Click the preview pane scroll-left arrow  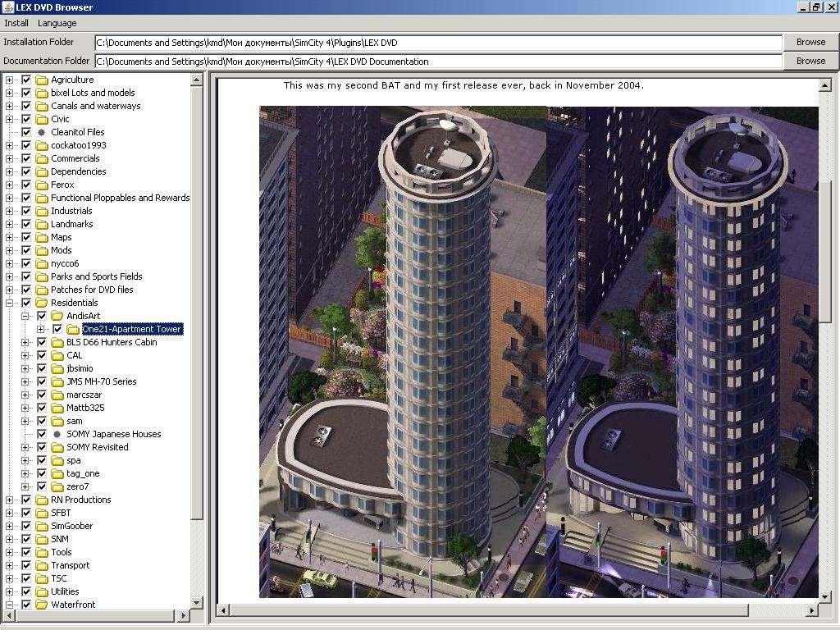[x=224, y=609]
